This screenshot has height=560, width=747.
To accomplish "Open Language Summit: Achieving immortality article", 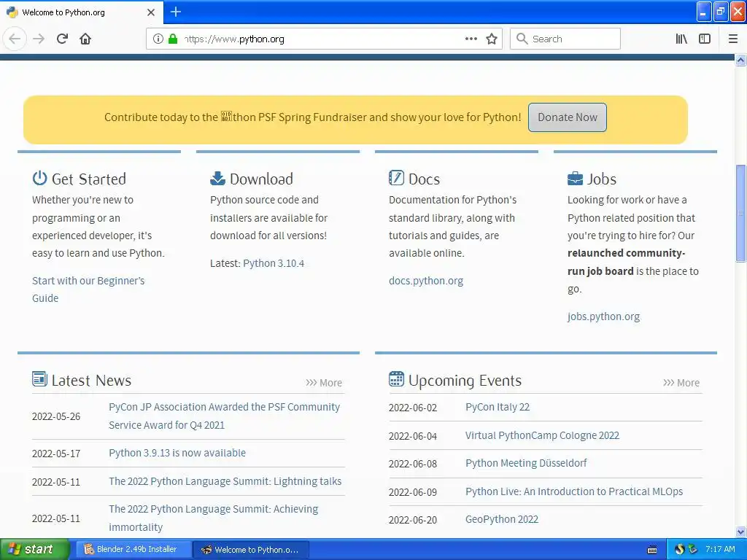I will pos(214,518).
